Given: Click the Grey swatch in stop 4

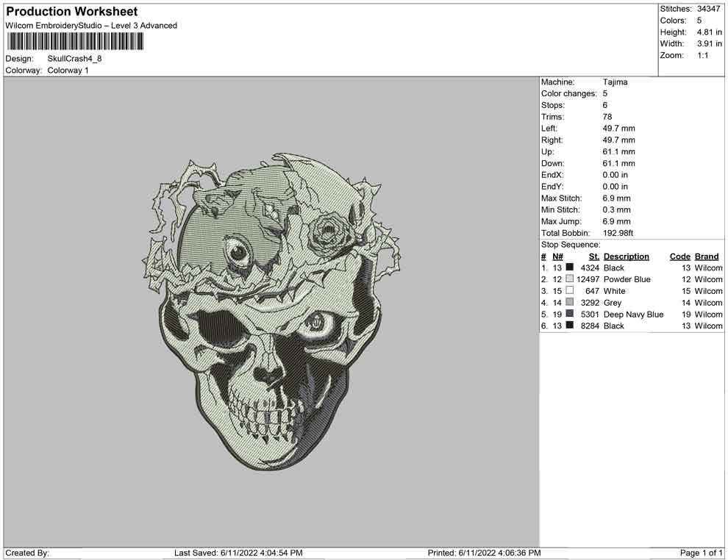Looking at the screenshot, I should coord(570,302).
